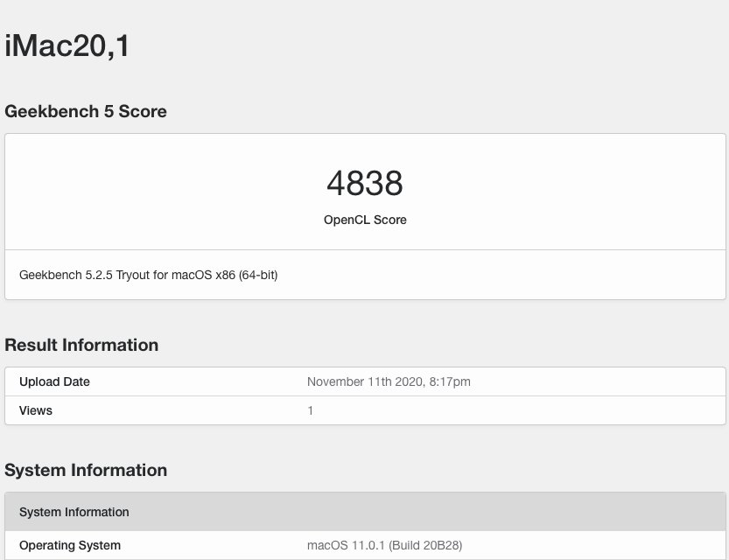Click the Result Information heading

[81, 346]
